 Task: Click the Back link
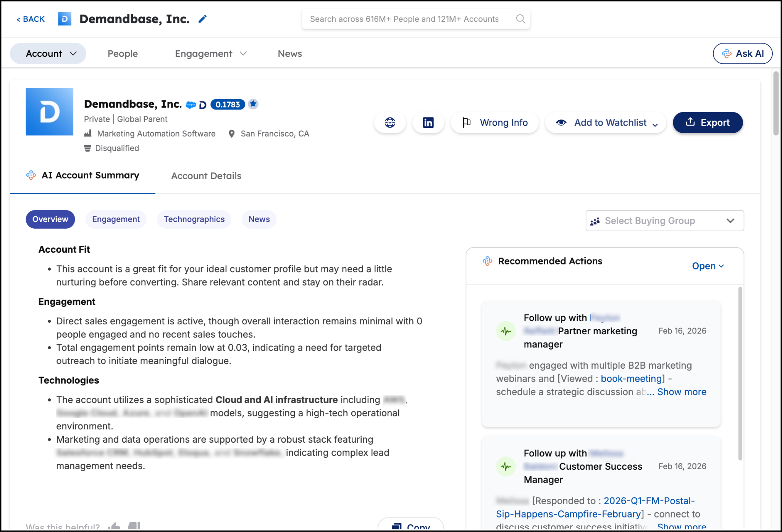click(30, 19)
